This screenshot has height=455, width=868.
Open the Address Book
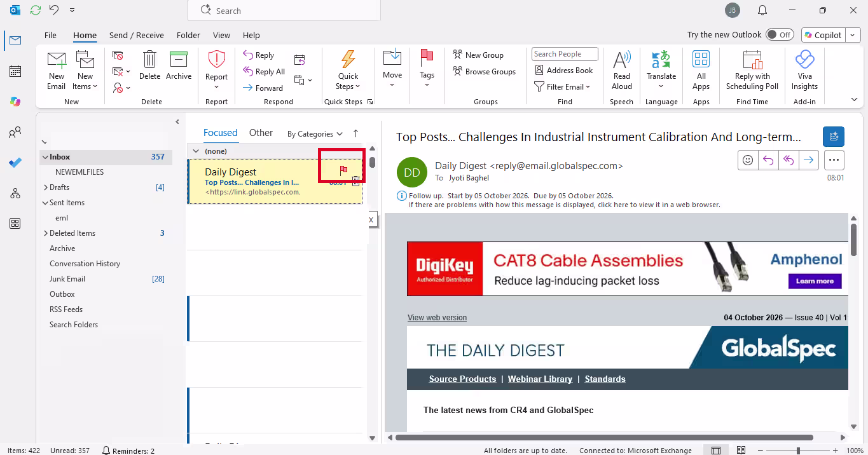click(563, 71)
